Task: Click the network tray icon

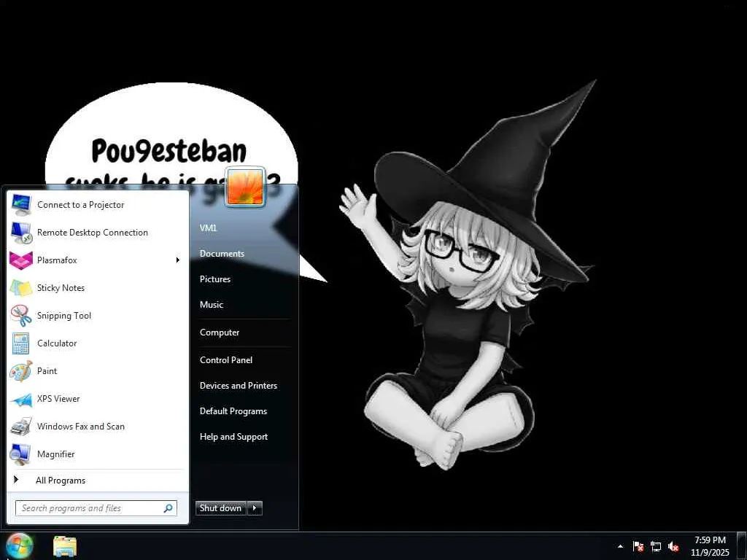Action: pyautogui.click(x=656, y=547)
